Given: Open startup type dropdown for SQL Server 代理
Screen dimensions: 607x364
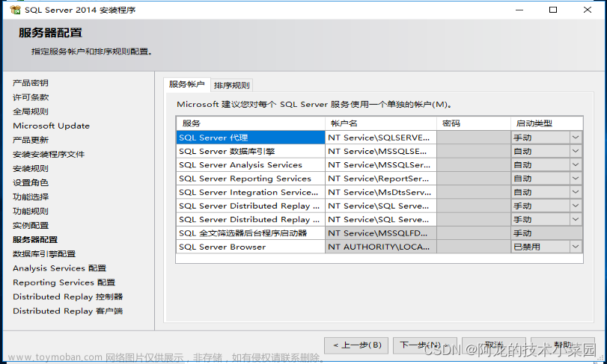Looking at the screenshot, I should pos(576,138).
